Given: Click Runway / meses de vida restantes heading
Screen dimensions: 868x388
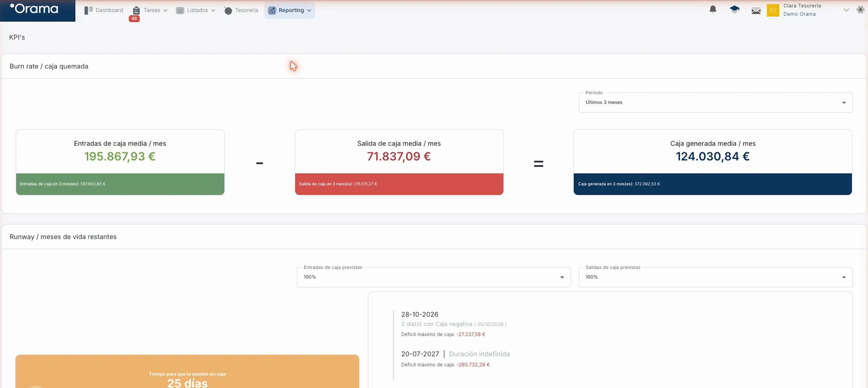Looking at the screenshot, I should [63, 237].
